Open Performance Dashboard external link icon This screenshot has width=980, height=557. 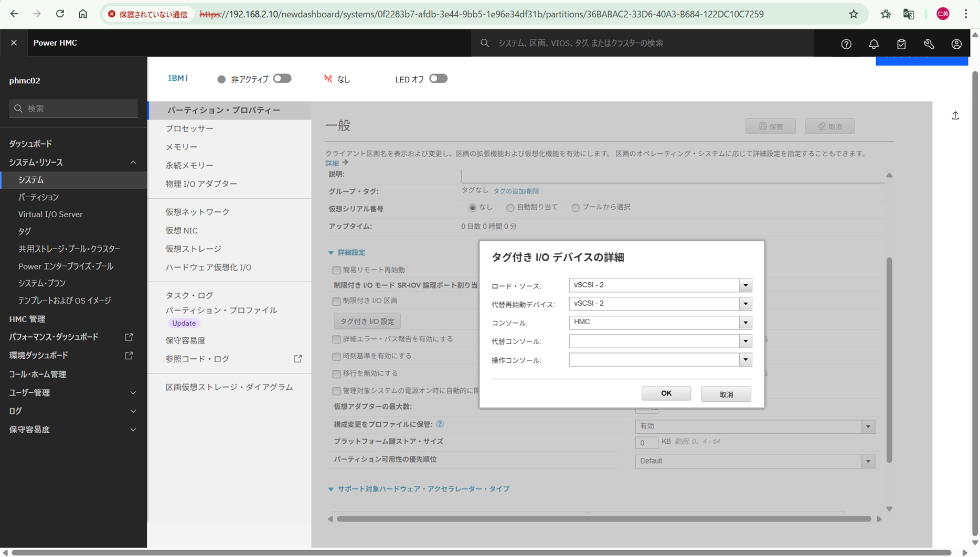point(129,337)
